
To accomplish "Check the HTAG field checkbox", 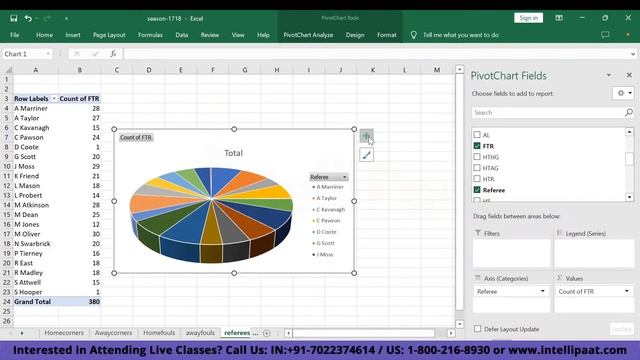I will [x=477, y=168].
